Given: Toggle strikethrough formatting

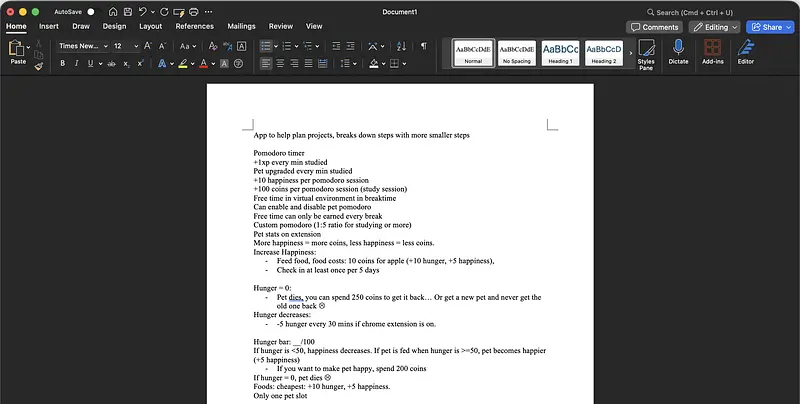Looking at the screenshot, I should coord(109,64).
